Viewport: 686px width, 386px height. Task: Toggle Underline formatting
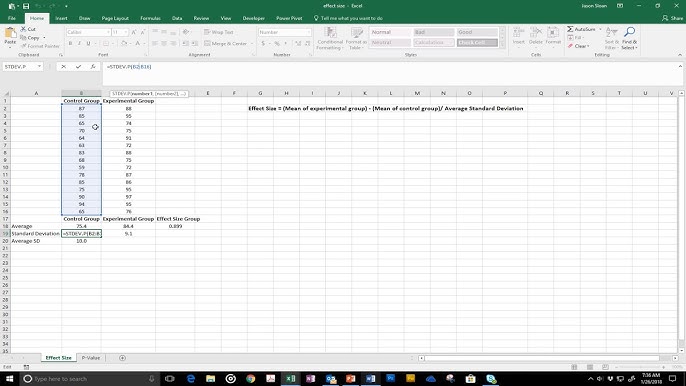coord(88,43)
